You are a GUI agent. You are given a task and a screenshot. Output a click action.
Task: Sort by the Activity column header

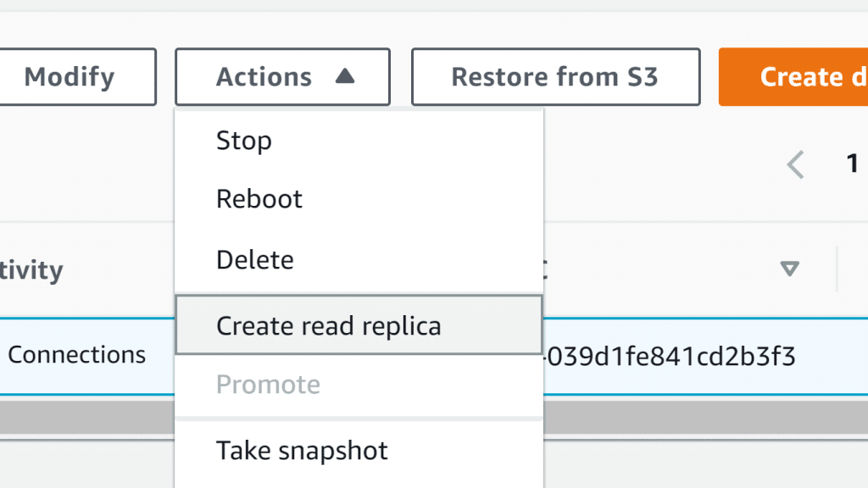point(31,271)
